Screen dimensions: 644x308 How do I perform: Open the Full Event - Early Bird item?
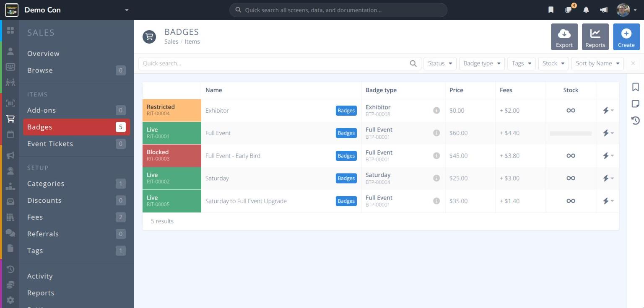[x=233, y=155]
